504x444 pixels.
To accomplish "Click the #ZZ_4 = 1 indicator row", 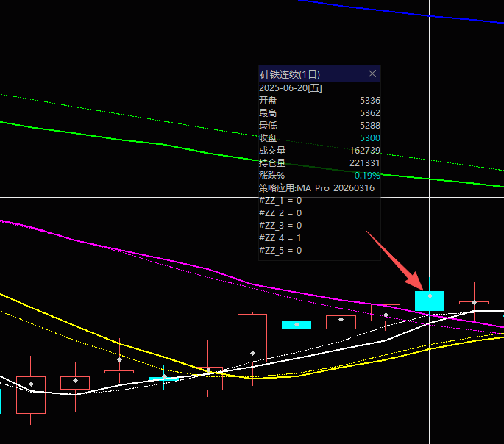I will (280, 238).
